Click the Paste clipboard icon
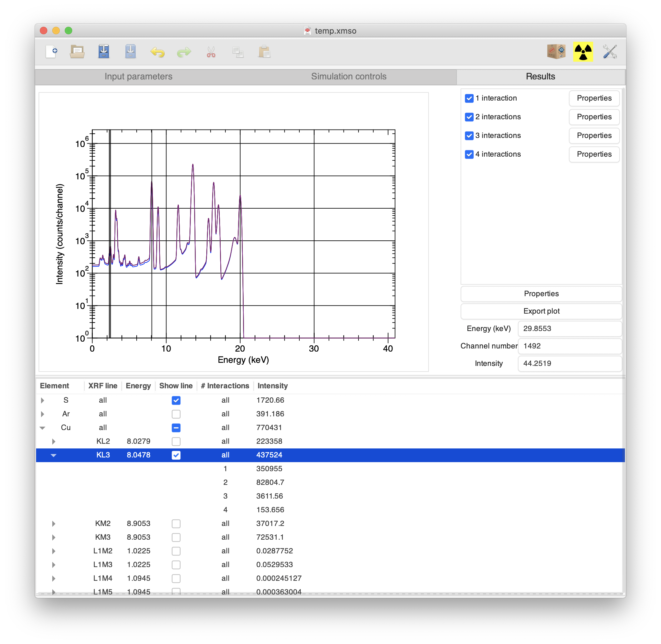Screen dimensions: 661x644 pos(264,52)
